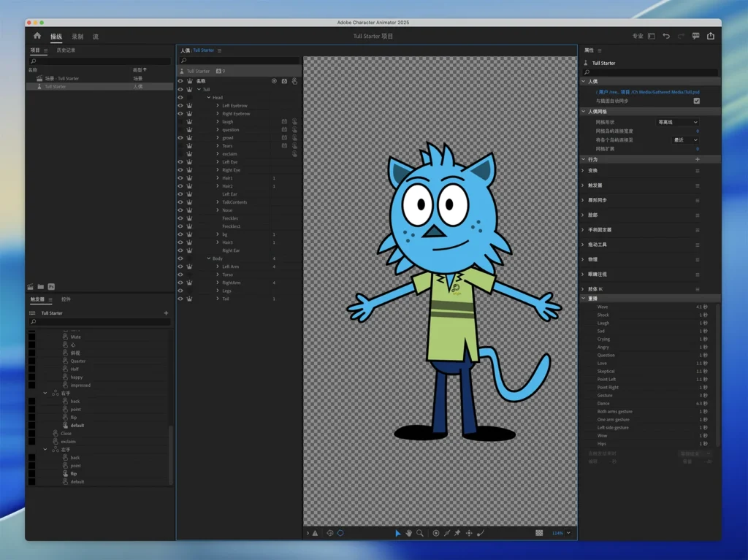The image size is (748, 560).
Task: Toggle the blue hexagon outline icon
Action: tap(340, 533)
